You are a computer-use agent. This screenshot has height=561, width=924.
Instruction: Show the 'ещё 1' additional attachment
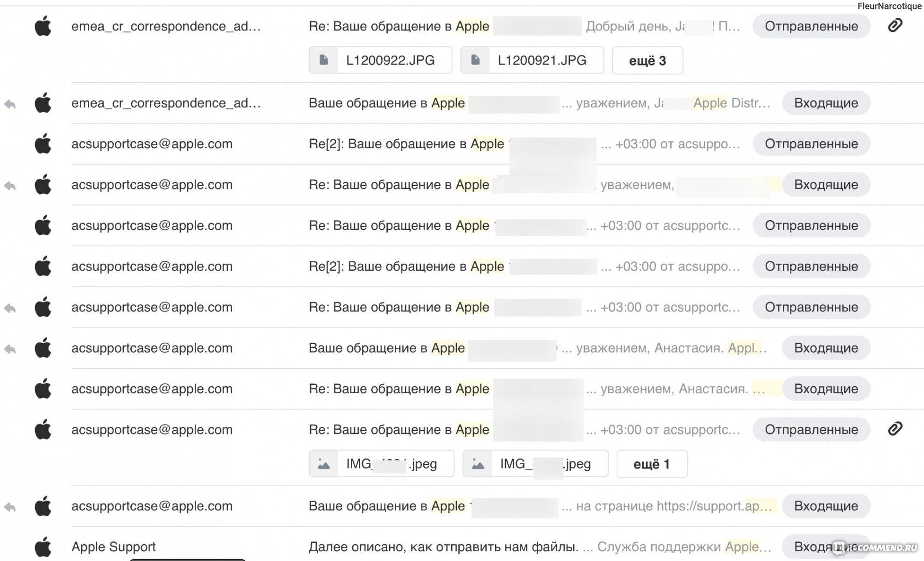[652, 464]
